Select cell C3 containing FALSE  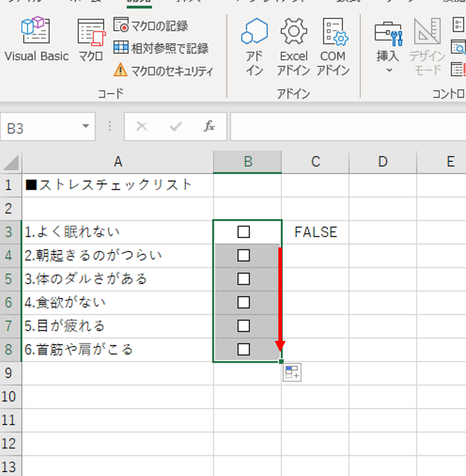pos(316,232)
